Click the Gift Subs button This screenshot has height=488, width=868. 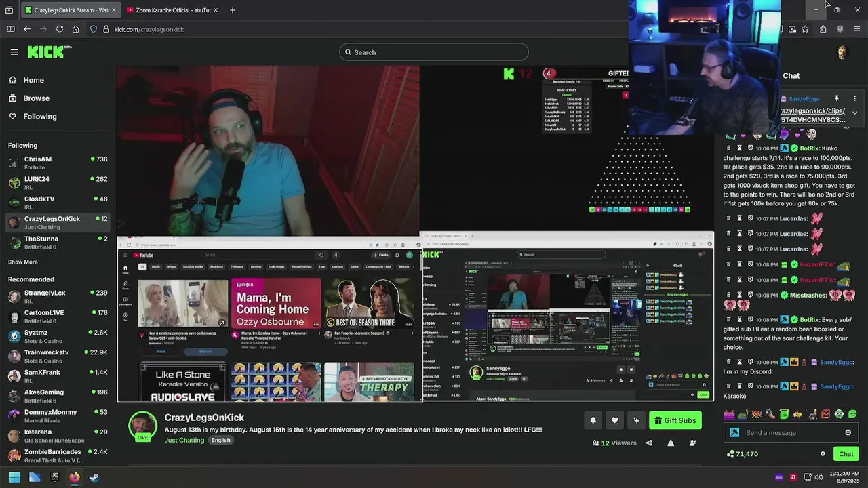[x=675, y=420]
